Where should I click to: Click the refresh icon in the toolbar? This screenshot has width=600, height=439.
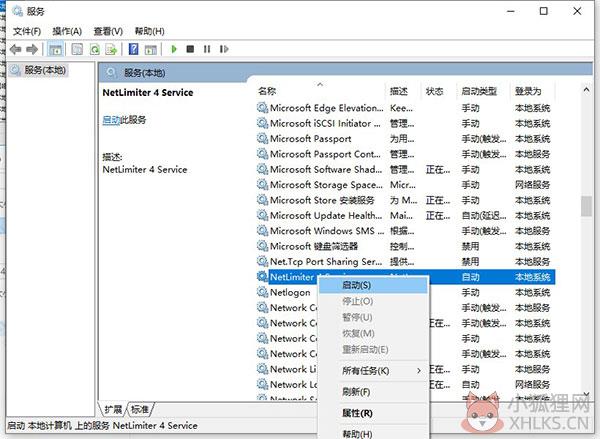95,49
